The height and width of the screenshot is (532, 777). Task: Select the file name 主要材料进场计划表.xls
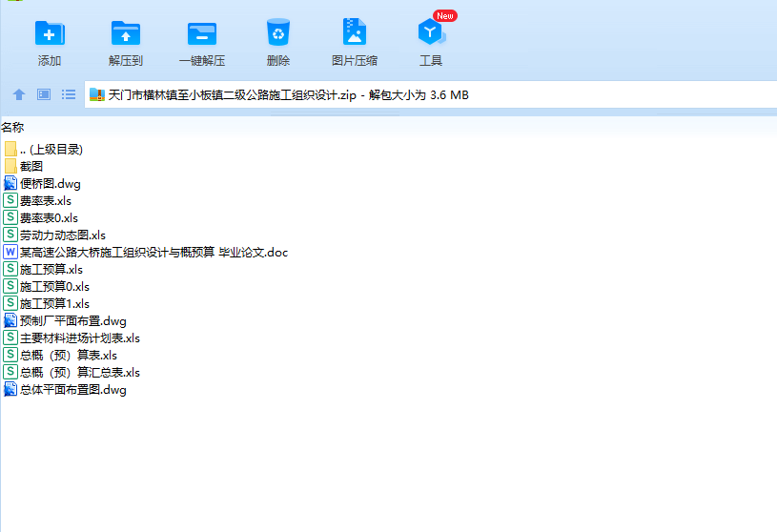(80, 338)
